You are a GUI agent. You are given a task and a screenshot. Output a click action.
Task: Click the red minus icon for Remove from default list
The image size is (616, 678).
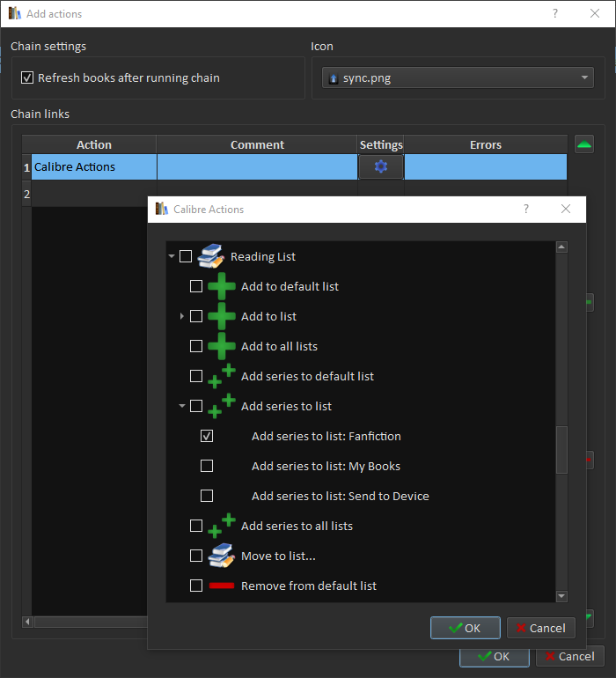click(222, 586)
